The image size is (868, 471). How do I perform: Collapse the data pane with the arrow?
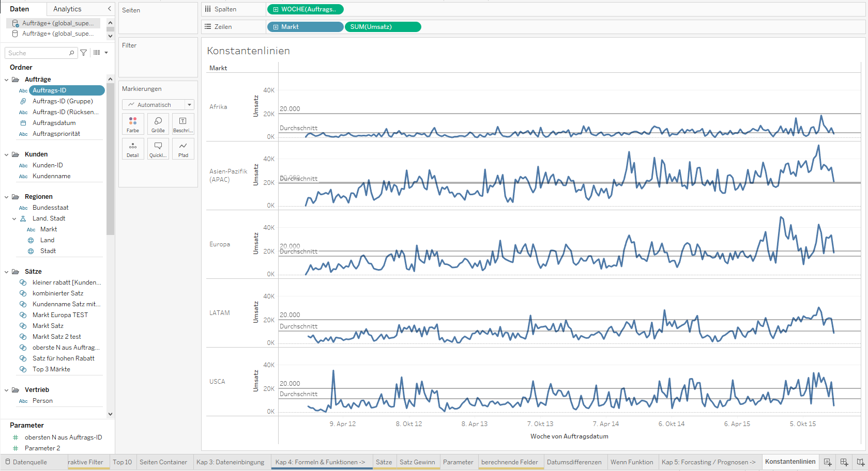109,9
